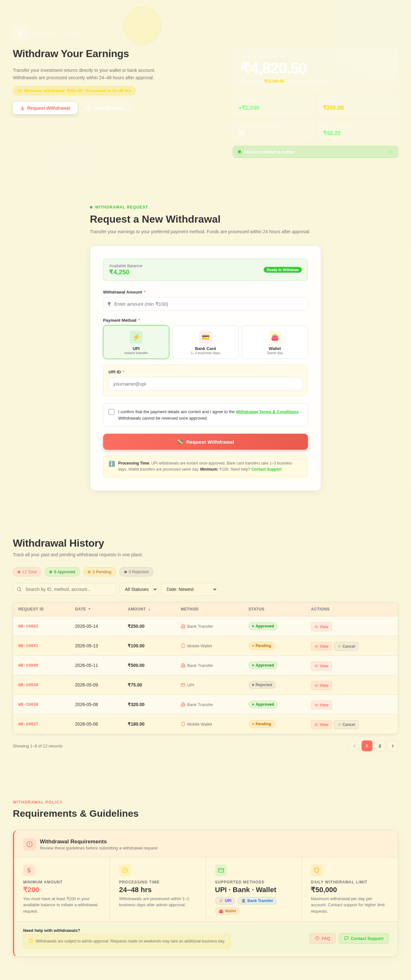View details of request WD-10042
Image resolution: width=411 pixels, height=980 pixels.
(x=321, y=626)
